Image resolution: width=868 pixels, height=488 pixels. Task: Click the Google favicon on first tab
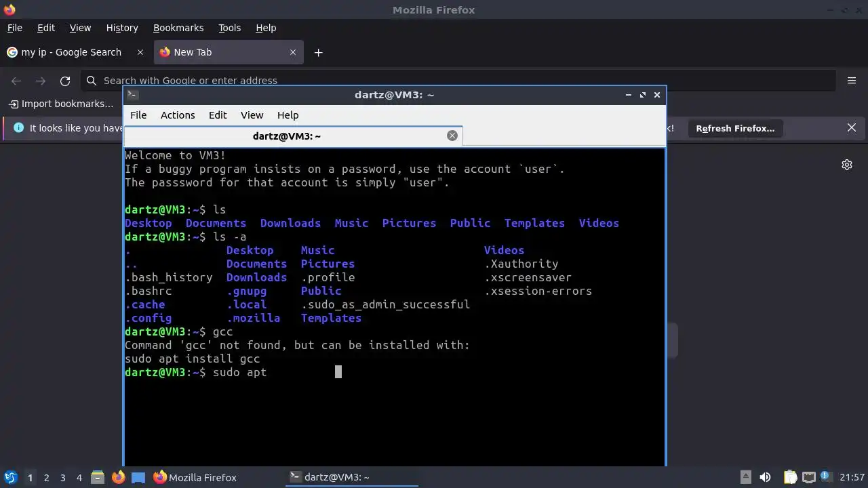tap(12, 52)
